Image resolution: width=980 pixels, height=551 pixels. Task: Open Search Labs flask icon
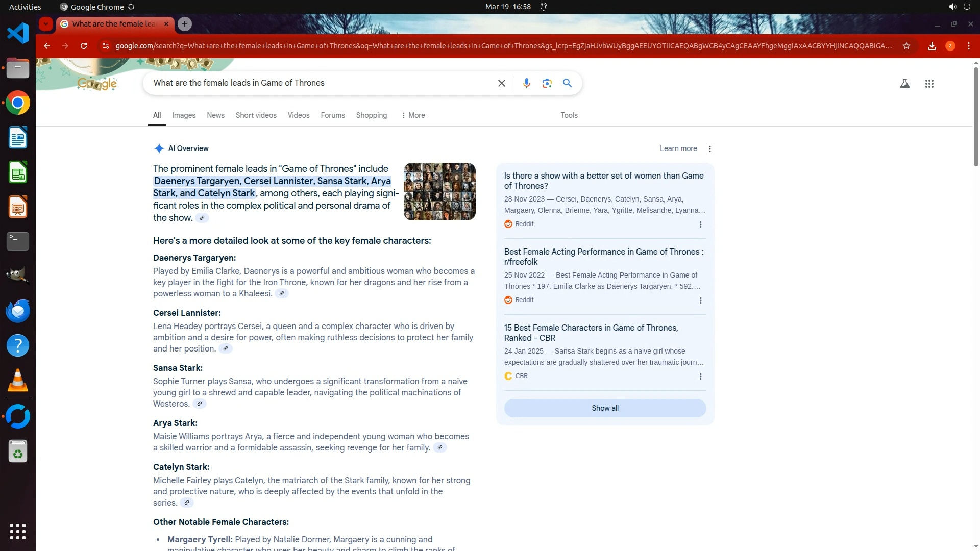pos(904,84)
